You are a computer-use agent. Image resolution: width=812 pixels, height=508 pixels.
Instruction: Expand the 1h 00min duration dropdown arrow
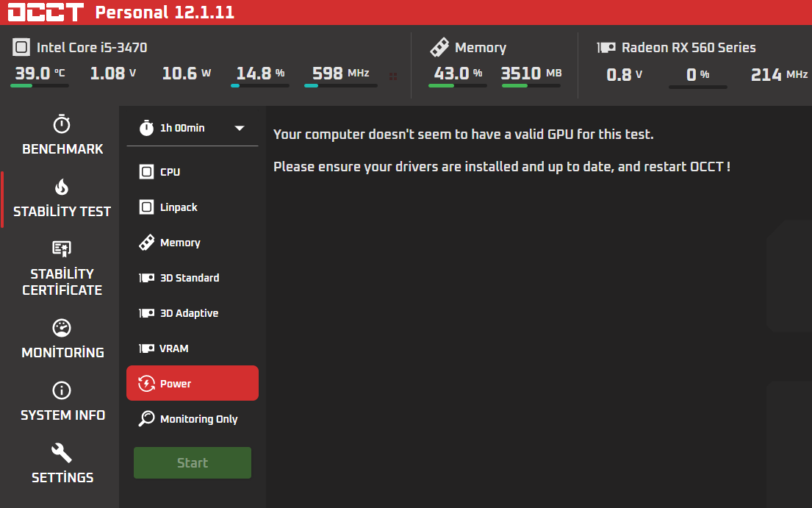(240, 128)
